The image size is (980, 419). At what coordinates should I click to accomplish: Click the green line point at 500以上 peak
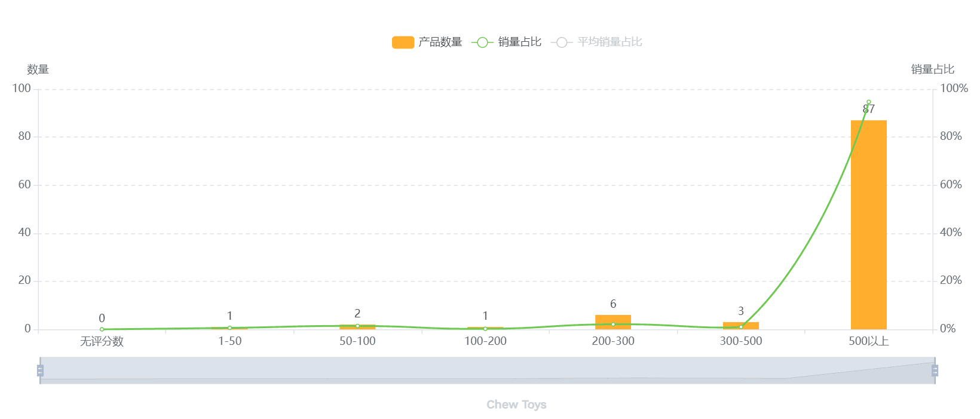click(x=868, y=102)
